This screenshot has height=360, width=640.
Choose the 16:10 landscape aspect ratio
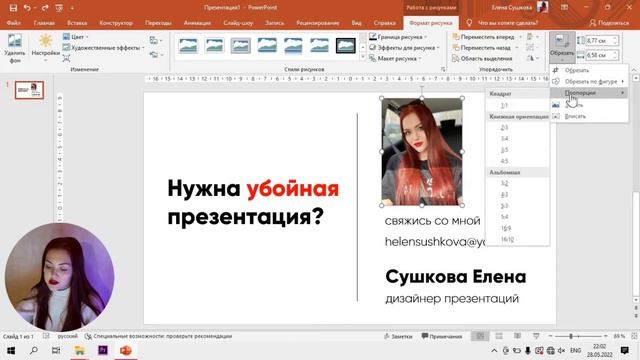point(518,239)
